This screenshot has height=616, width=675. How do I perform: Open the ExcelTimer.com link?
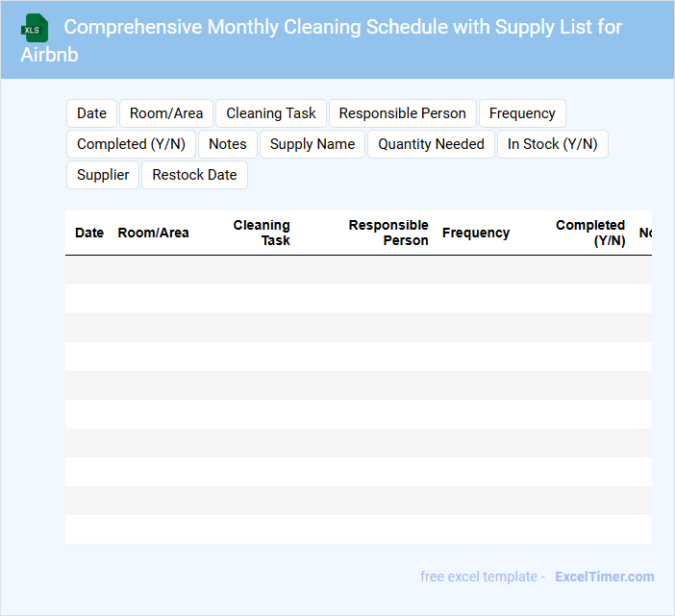pos(604,577)
